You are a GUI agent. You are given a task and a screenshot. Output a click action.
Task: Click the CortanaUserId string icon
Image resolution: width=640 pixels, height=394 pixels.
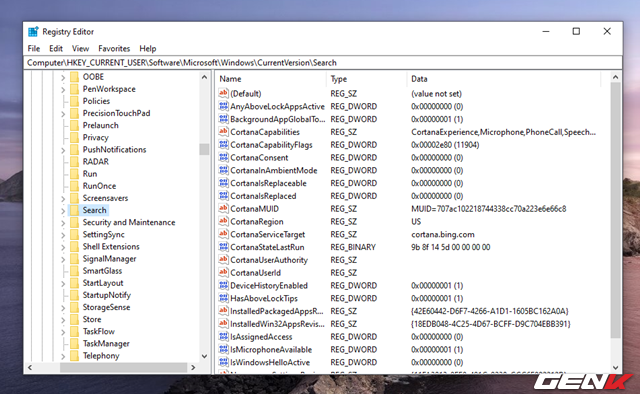(x=223, y=272)
